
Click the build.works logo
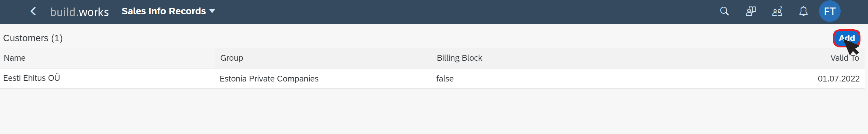(79, 12)
